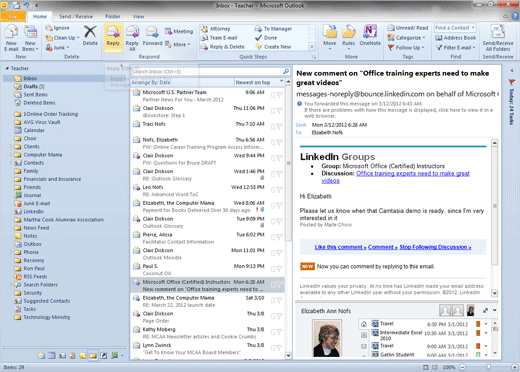520x372 pixels.
Task: Run the Reply & Delete quick step
Action: click(x=222, y=47)
